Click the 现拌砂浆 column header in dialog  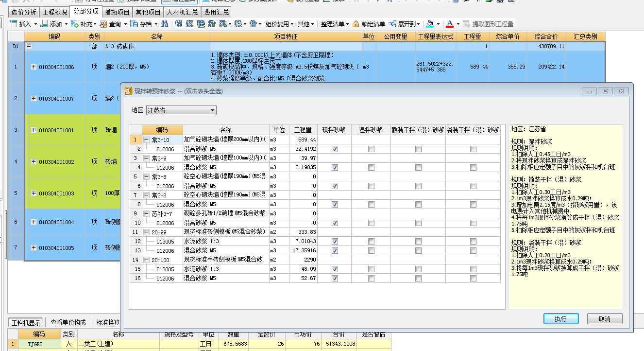click(334, 130)
